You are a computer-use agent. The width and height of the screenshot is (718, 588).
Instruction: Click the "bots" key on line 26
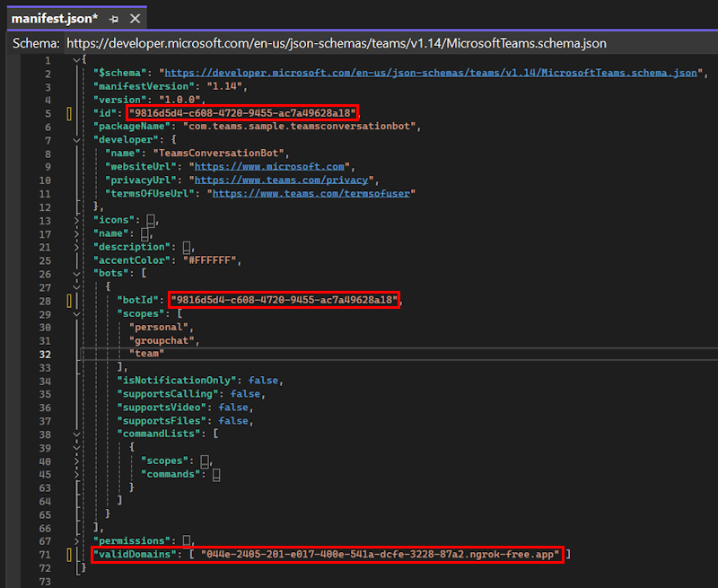[111, 274]
